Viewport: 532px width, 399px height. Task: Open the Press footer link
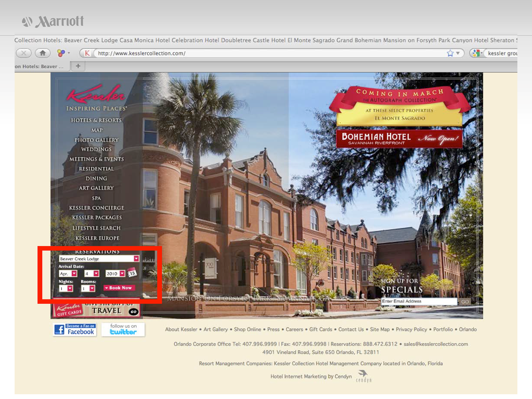pyautogui.click(x=273, y=329)
